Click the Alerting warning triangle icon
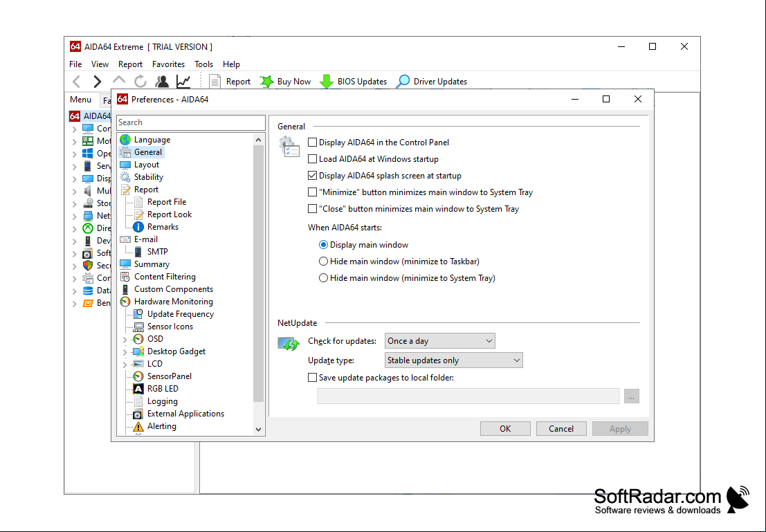Viewport: 766px width, 532px height. coord(139,426)
